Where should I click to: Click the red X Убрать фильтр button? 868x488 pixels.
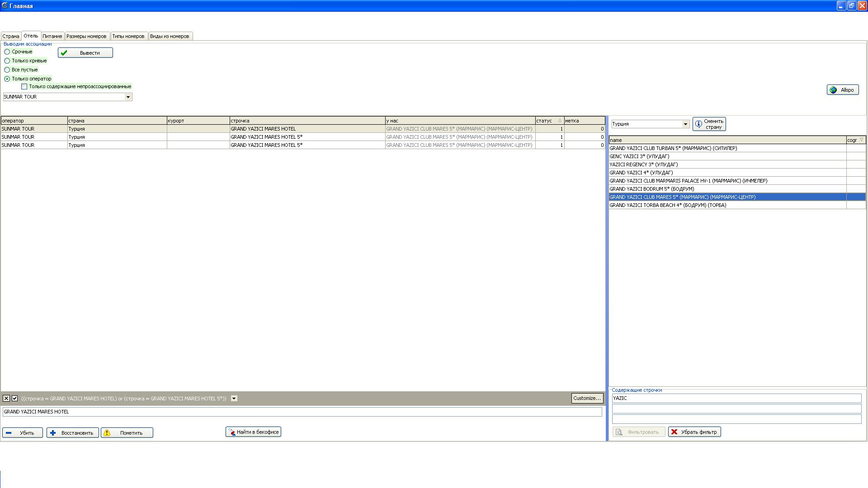click(x=694, y=432)
